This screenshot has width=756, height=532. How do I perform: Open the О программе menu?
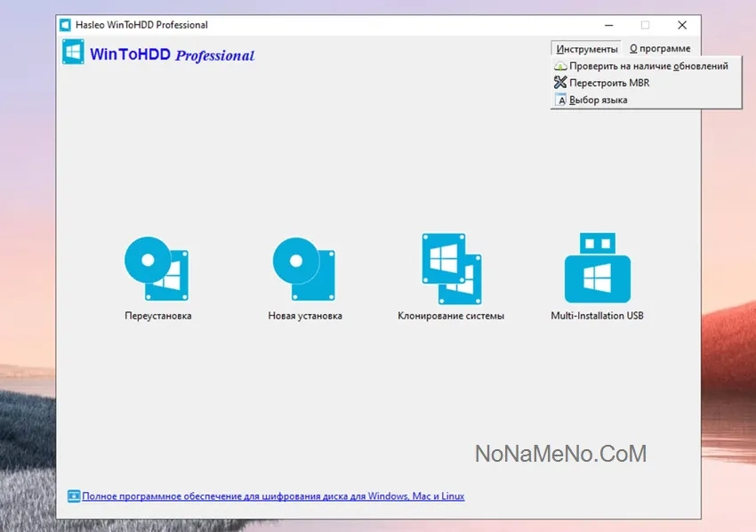click(x=660, y=49)
